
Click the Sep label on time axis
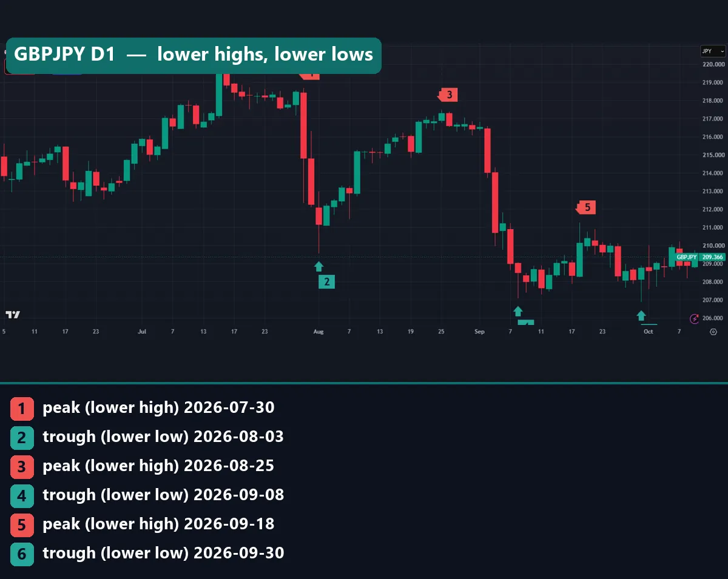point(480,332)
